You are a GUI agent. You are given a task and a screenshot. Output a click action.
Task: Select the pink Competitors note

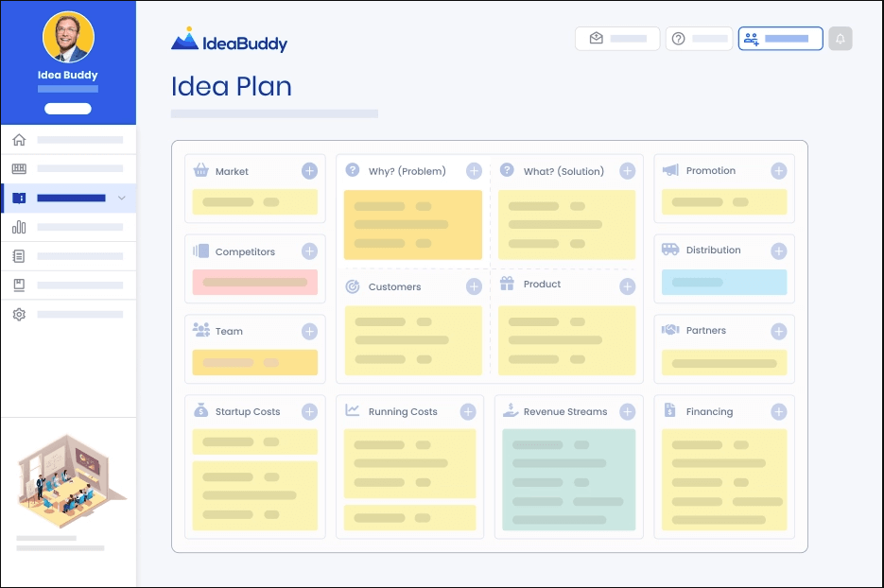click(254, 282)
